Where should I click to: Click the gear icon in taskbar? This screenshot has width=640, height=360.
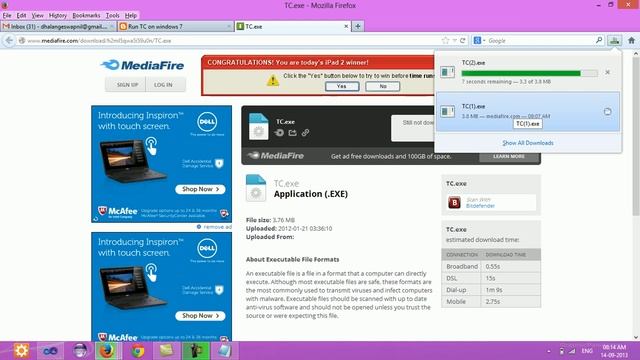(21, 351)
